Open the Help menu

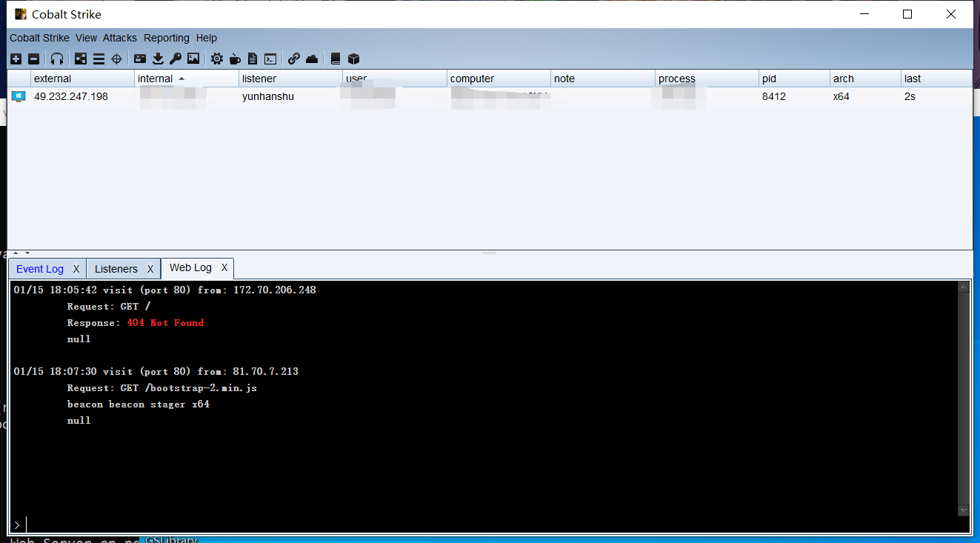pos(207,38)
